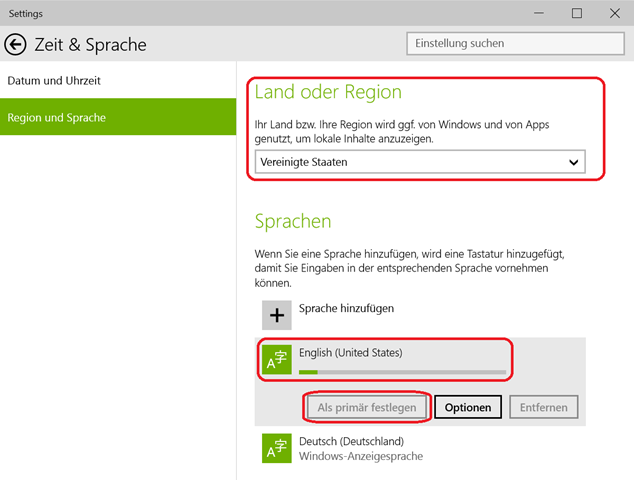
Task: Minimize the Settings window
Action: tap(539, 13)
